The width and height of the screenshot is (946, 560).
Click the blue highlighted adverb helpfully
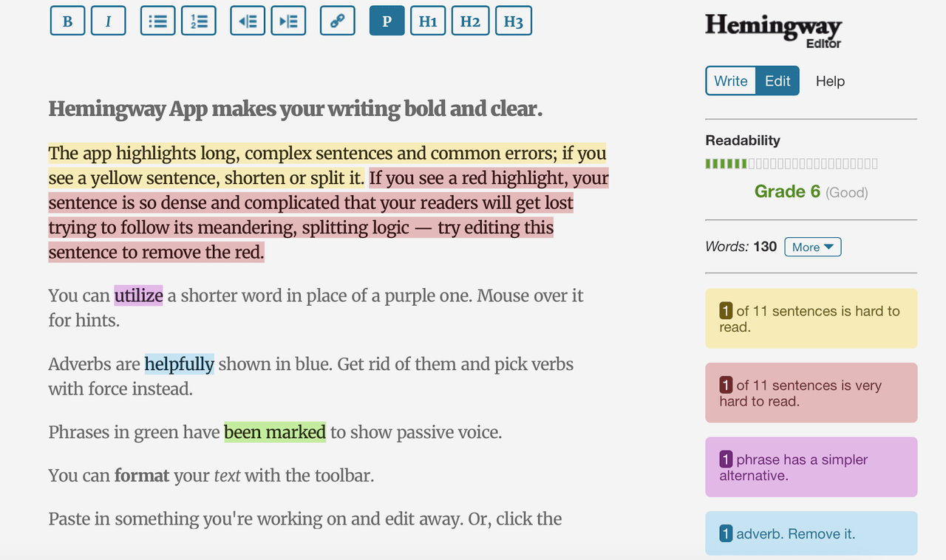click(x=180, y=364)
